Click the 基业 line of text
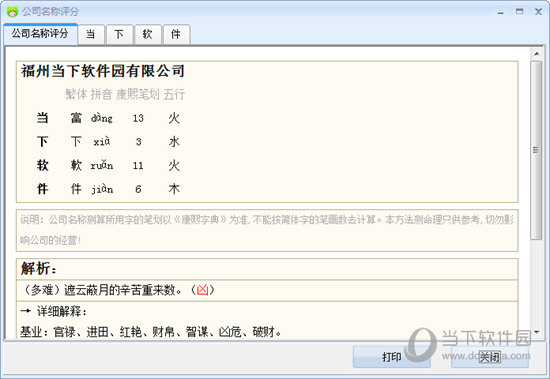The image size is (550, 379). click(150, 332)
